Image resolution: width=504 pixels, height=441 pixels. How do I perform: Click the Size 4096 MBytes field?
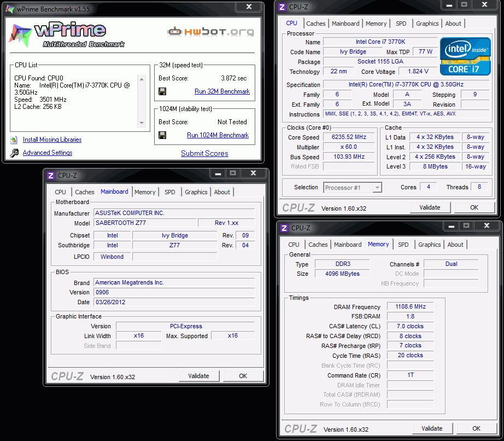(x=342, y=274)
